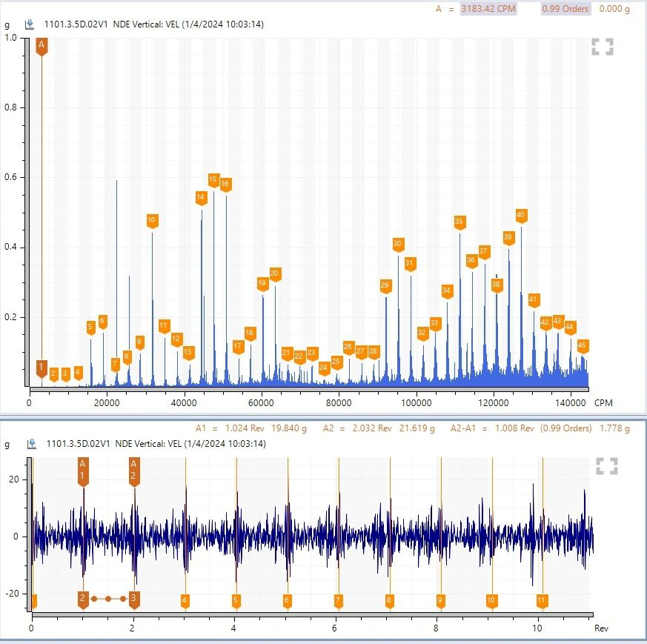Select harmonic marker 41 in spectrum
Screen dimensions: 647x644
point(534,300)
